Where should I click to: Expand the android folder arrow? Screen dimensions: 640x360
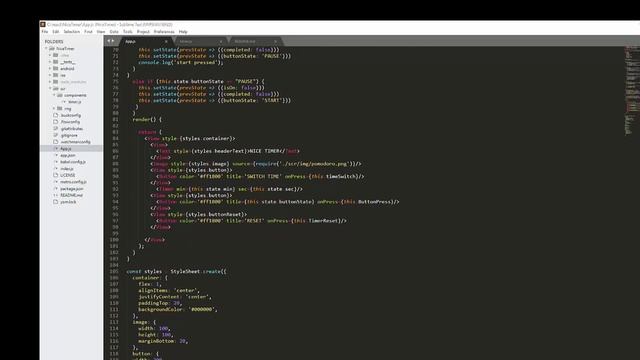pyautogui.click(x=50, y=69)
